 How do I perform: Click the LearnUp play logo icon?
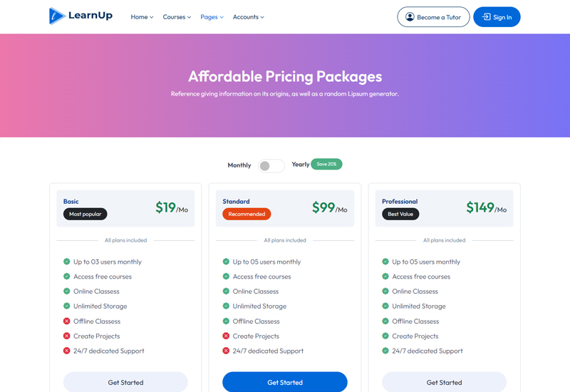tap(57, 16)
